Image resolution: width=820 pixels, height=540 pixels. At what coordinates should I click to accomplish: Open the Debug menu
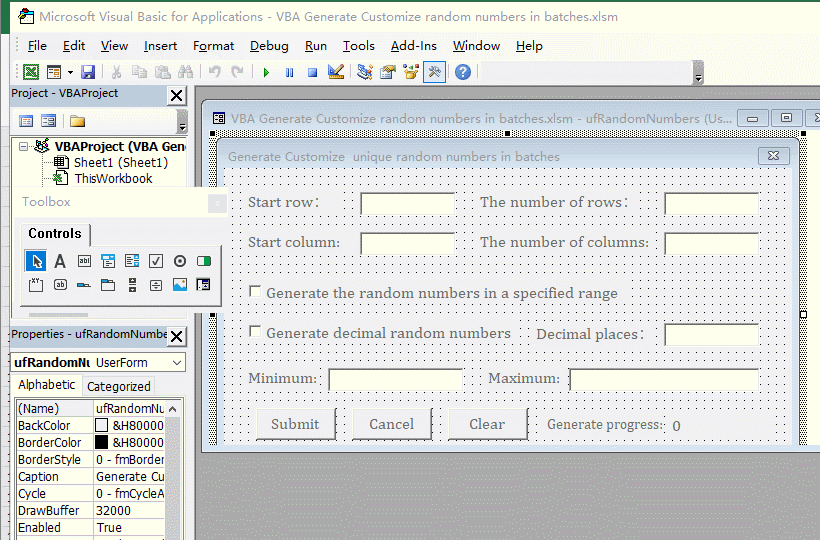coord(269,46)
